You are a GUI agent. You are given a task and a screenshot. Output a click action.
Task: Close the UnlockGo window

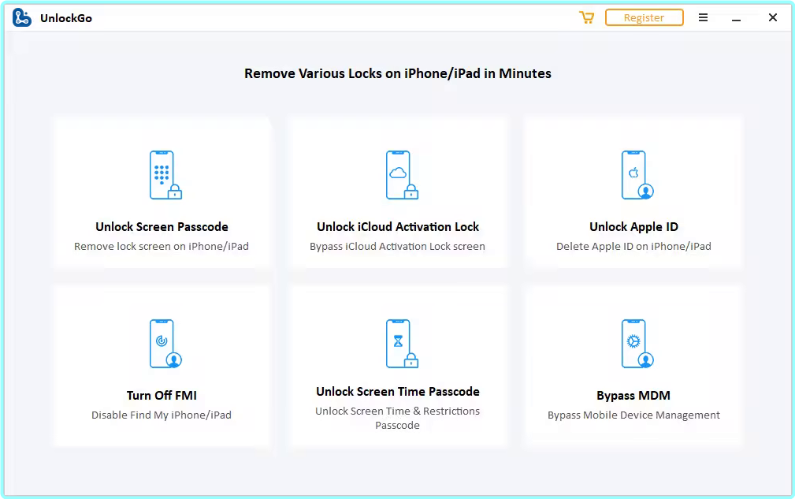click(772, 18)
